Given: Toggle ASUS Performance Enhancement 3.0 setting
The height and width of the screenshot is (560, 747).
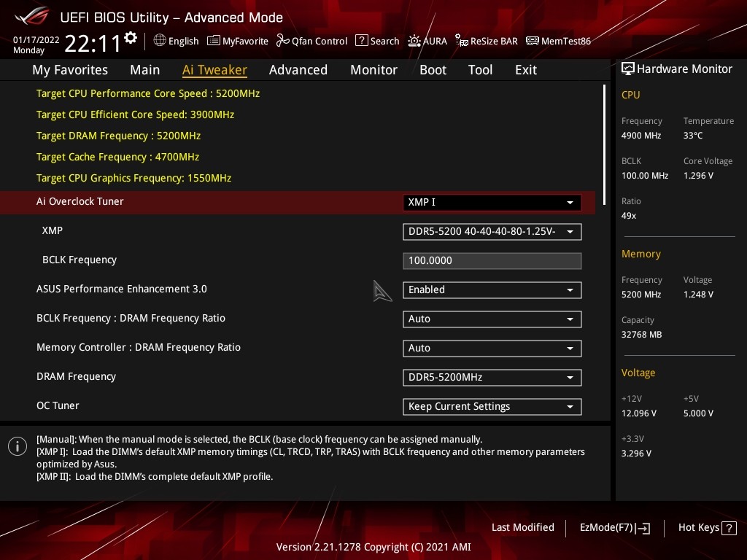Looking at the screenshot, I should click(492, 290).
